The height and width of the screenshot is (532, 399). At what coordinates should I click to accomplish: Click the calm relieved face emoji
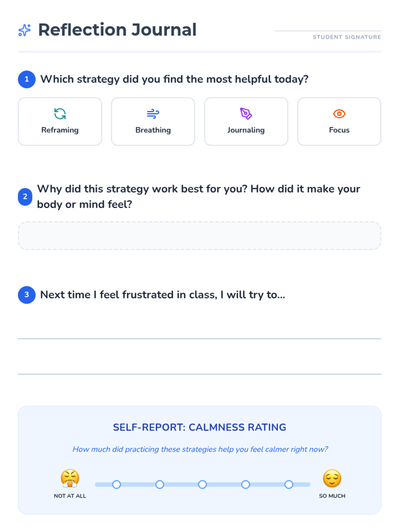332,478
